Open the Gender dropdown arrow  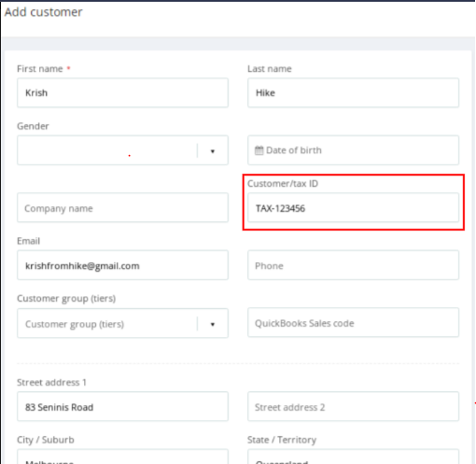(213, 151)
